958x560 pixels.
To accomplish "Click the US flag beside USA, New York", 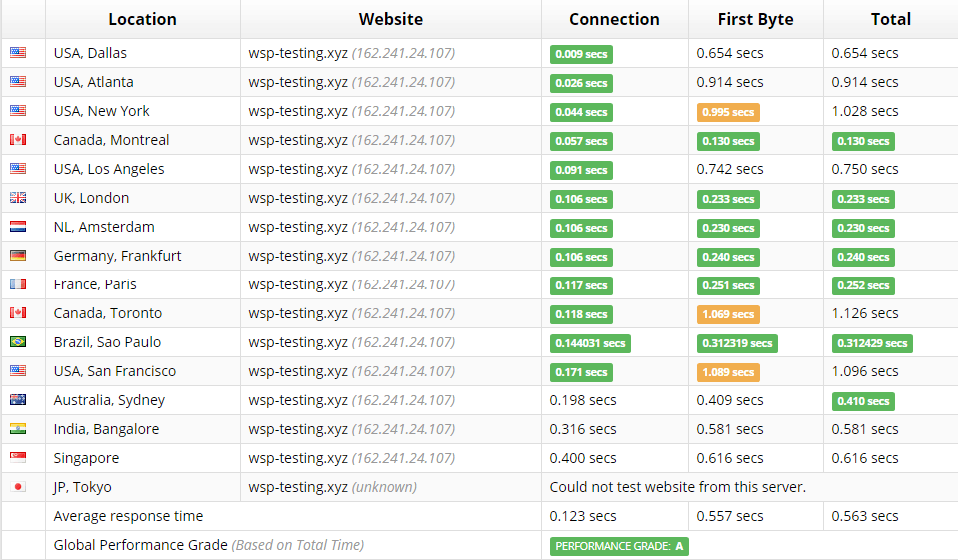I will [18, 111].
